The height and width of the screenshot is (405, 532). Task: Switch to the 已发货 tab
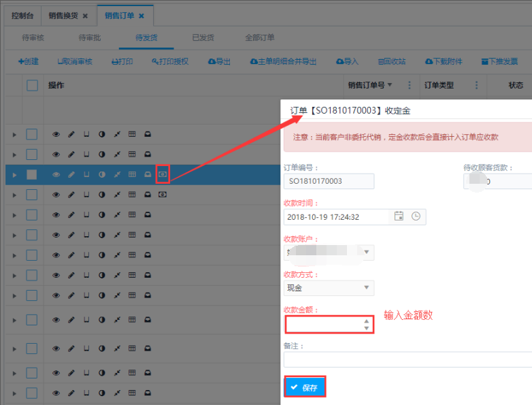202,38
